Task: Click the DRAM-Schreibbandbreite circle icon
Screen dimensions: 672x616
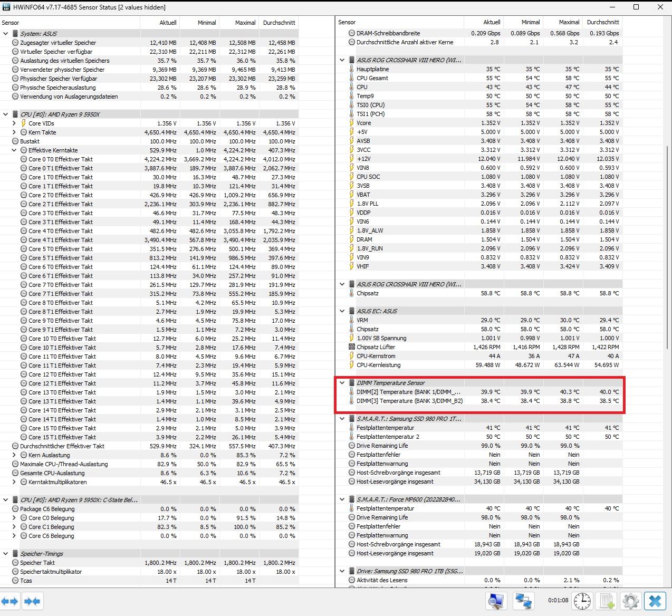Action: [x=352, y=33]
